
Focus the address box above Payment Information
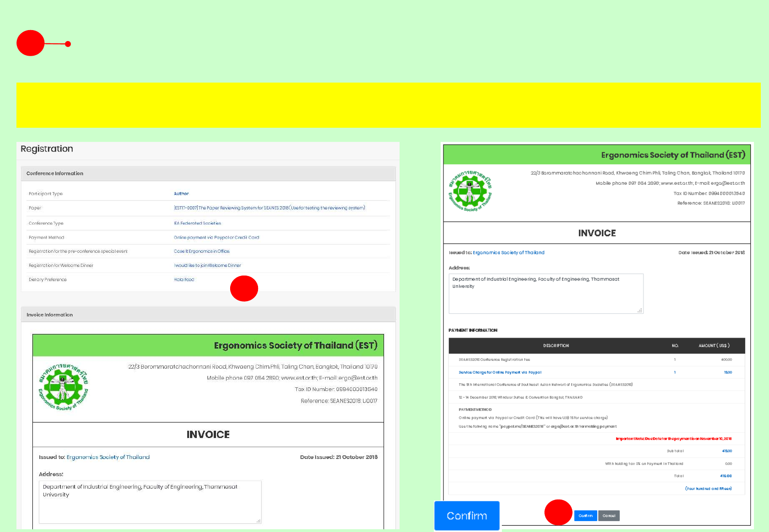546,293
